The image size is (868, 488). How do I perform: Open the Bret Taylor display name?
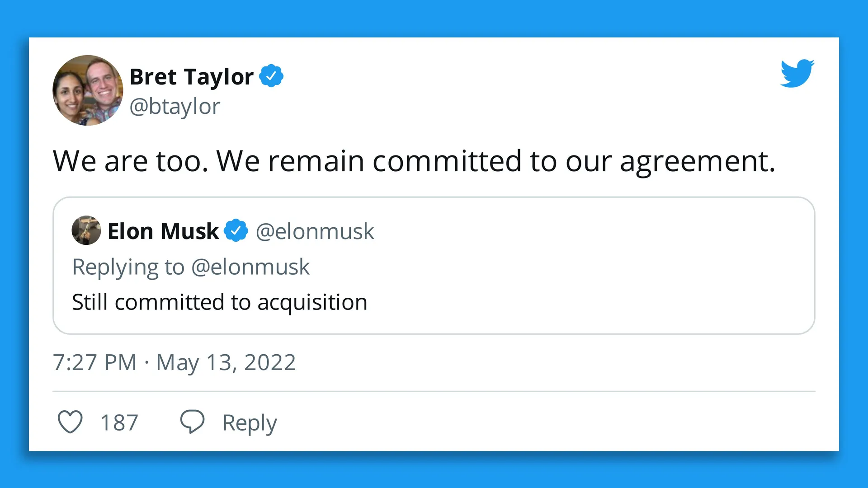[x=191, y=77]
